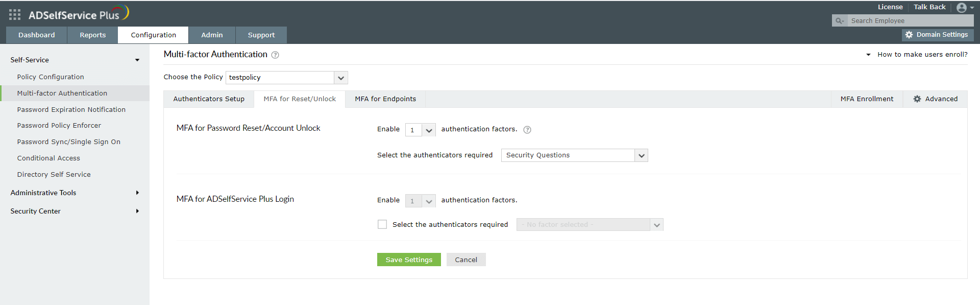Open the Reports tab
980x305 pixels.
92,35
